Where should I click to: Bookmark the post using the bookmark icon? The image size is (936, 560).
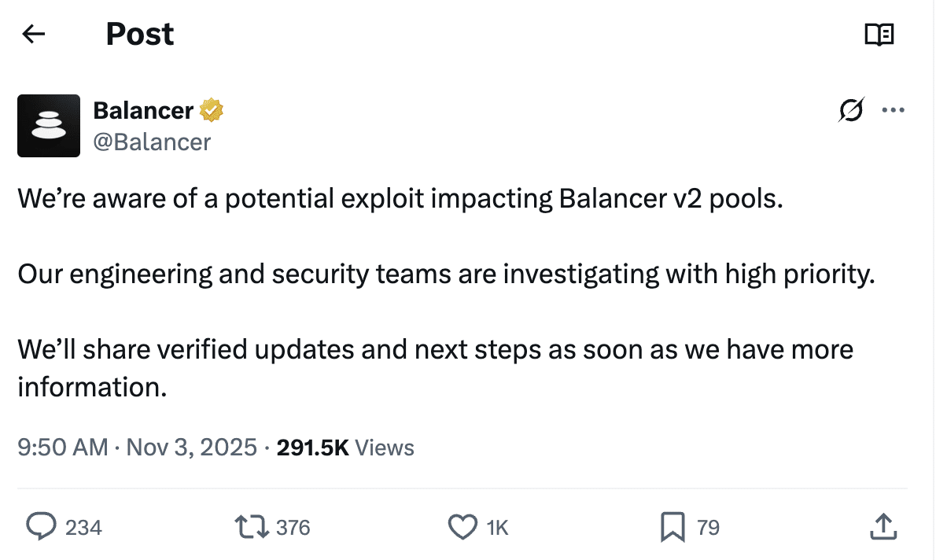click(x=673, y=527)
